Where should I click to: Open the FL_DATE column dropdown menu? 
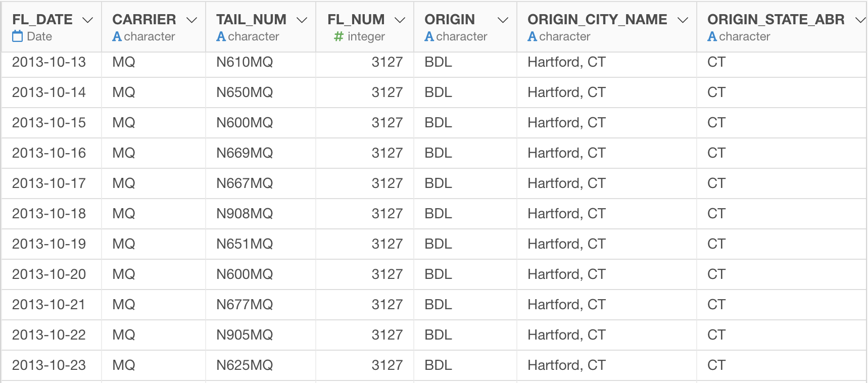coord(87,20)
